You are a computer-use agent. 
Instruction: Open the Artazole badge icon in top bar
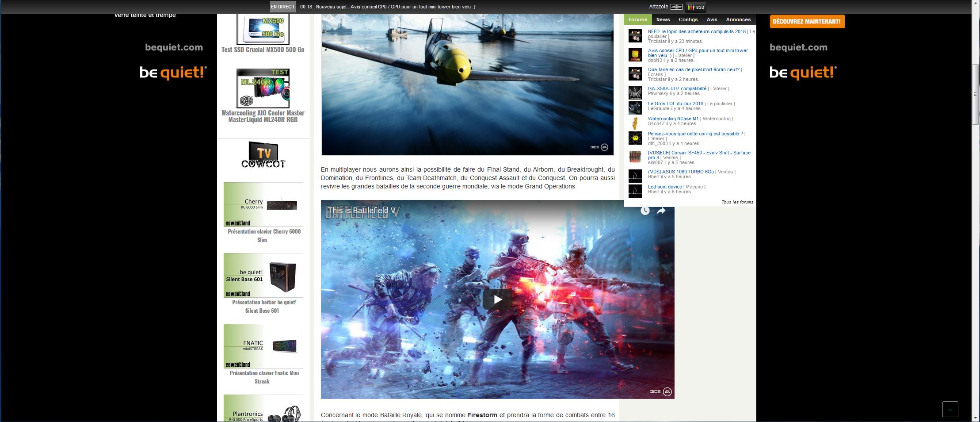[x=676, y=7]
